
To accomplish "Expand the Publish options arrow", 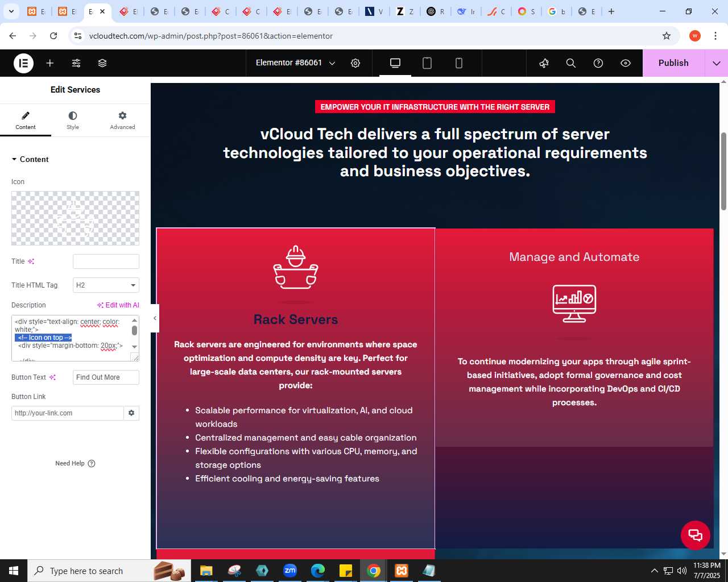I will tap(717, 63).
